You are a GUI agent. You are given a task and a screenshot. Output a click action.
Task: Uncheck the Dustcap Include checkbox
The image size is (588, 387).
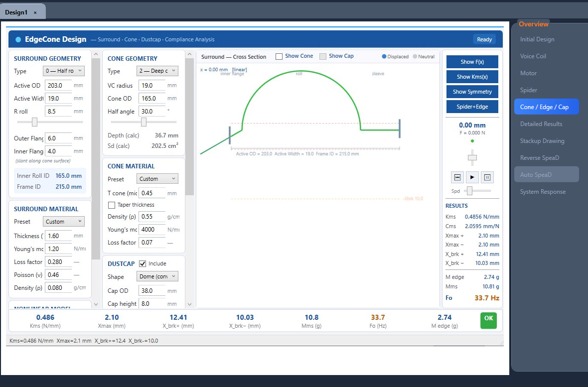[143, 263]
